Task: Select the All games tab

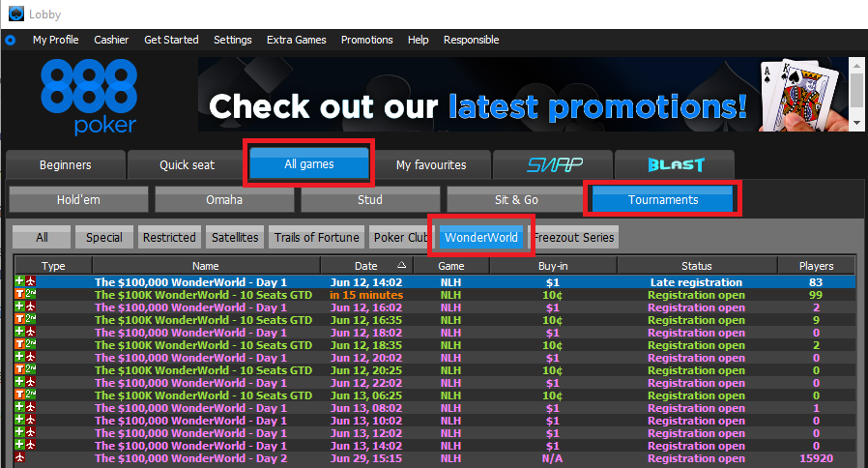Action: pyautogui.click(x=309, y=164)
